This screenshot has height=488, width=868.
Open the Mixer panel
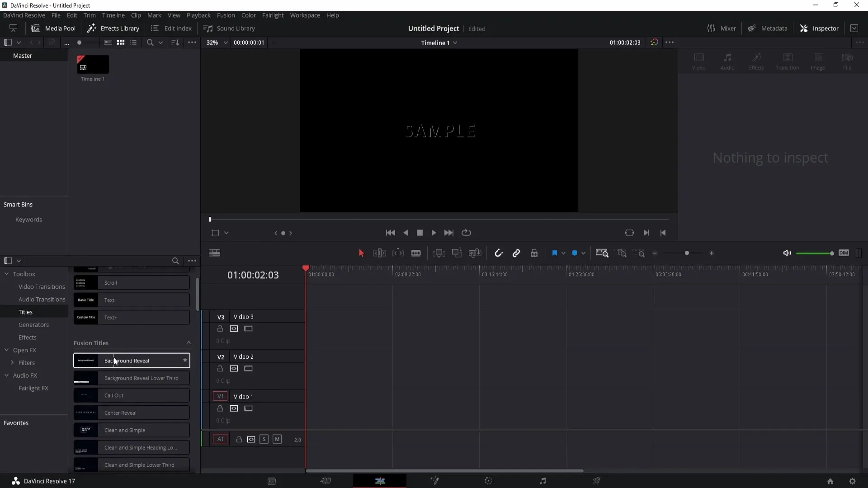click(722, 28)
